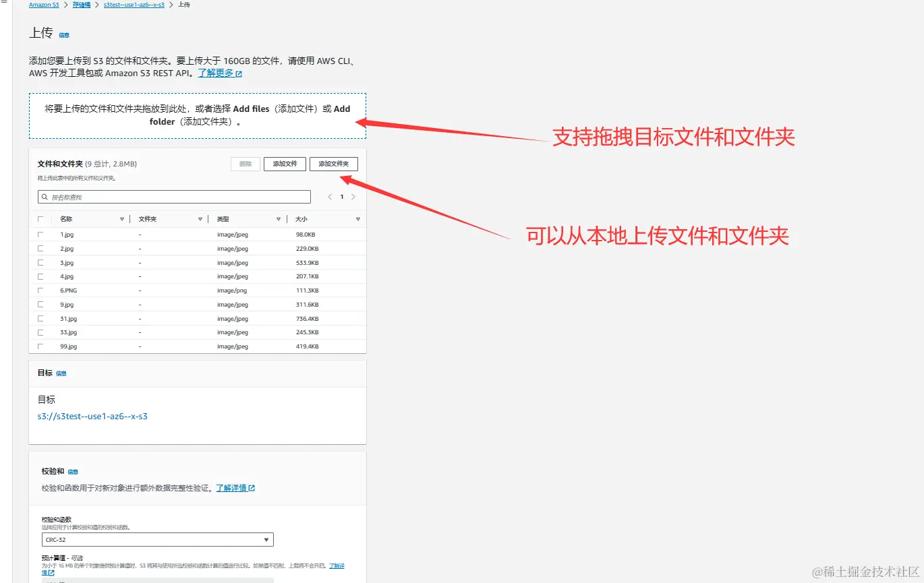Click the 大小 column header

[301, 219]
